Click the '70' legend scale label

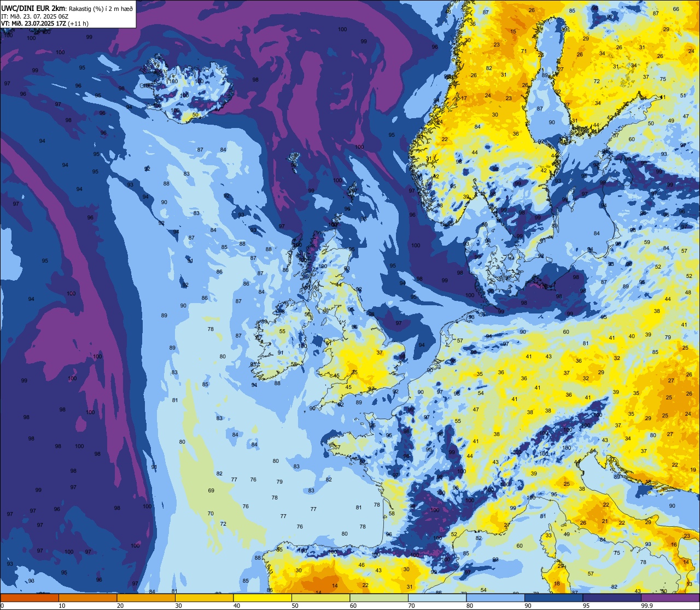411,606
